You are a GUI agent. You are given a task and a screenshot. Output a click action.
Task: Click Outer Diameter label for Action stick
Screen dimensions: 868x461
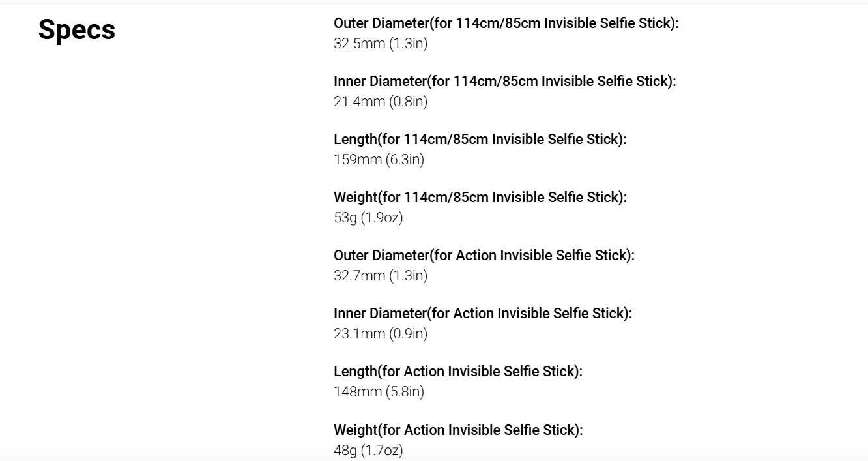click(484, 256)
